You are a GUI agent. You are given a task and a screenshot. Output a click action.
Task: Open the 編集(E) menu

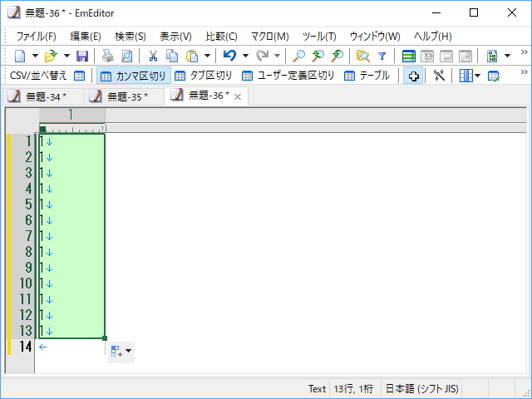coord(86,36)
